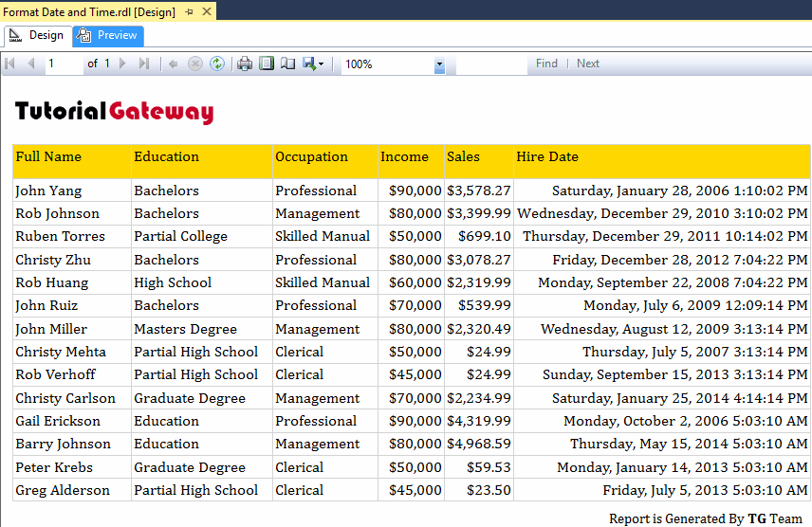Click the Tutorial Gateway logo
The height and width of the screenshot is (527, 812).
point(115,112)
